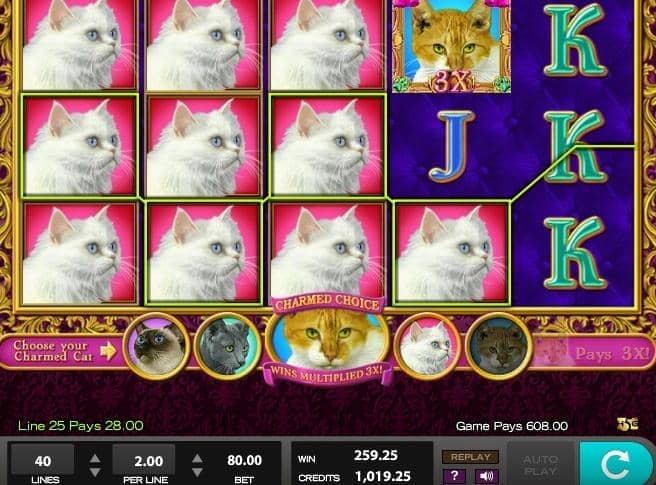Raise the per line bet amount
Image resolution: width=656 pixels, height=485 pixels.
click(197, 458)
